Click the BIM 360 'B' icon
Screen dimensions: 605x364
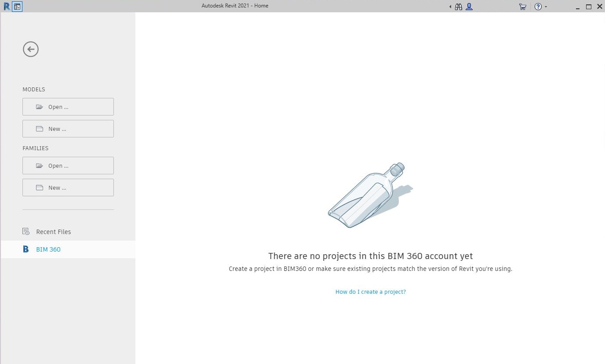coord(26,249)
